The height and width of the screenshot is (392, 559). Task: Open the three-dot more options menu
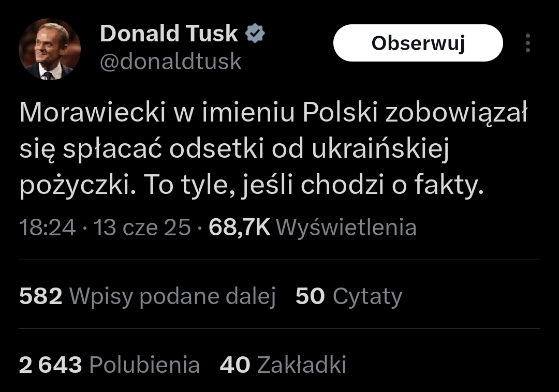tap(527, 43)
